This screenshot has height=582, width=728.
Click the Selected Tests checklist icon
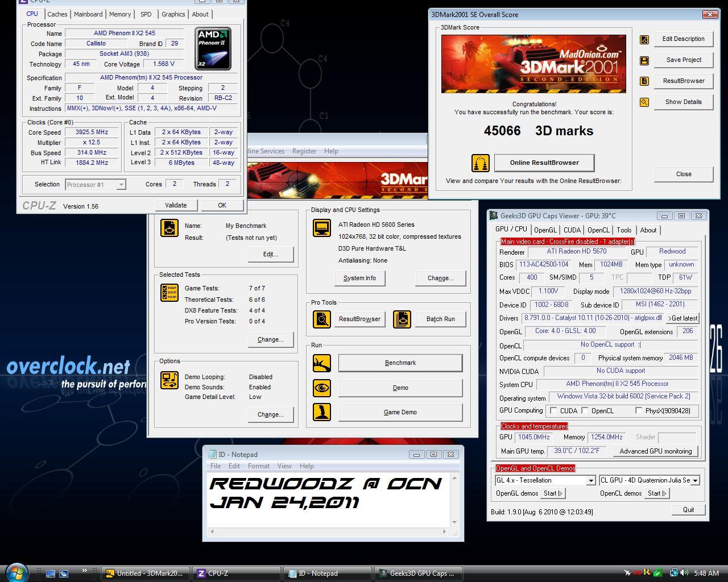coord(169,293)
